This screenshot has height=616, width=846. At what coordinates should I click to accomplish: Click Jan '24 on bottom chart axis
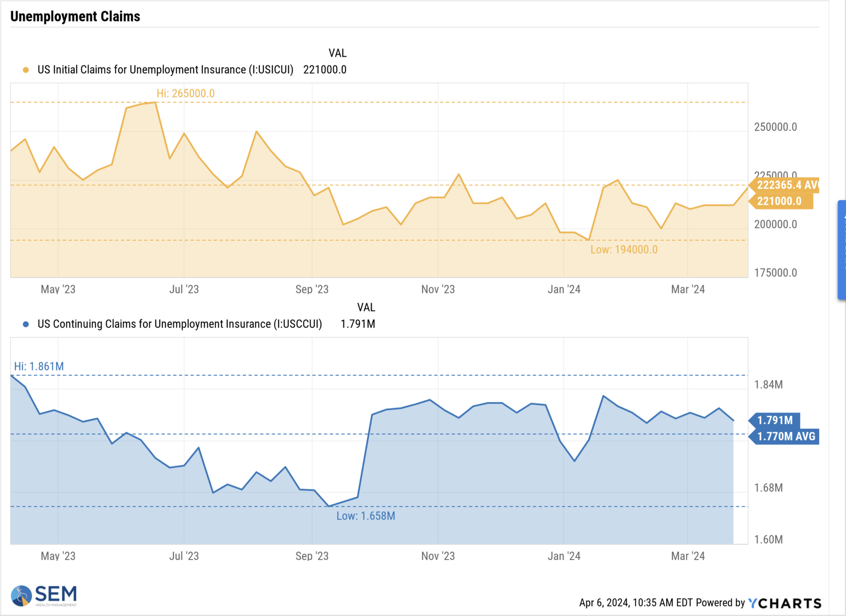tap(563, 556)
